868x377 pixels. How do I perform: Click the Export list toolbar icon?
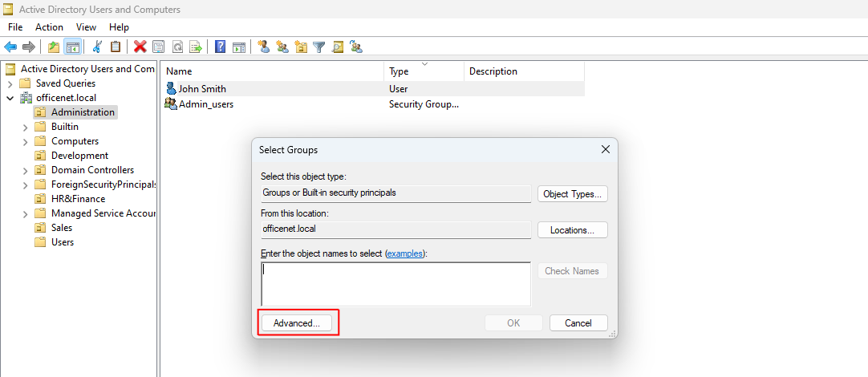(196, 47)
